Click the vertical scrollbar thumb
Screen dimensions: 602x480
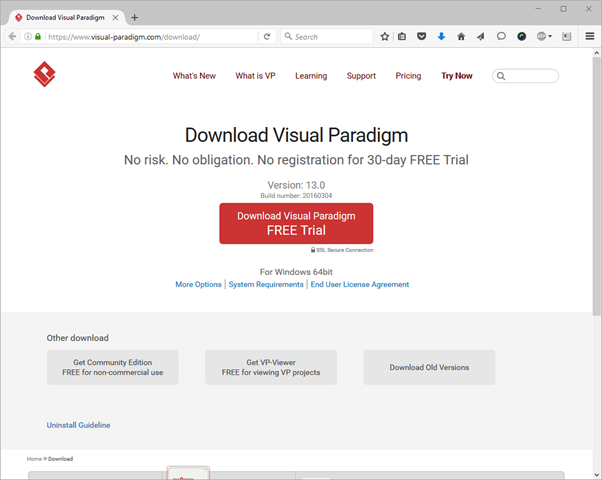tap(596, 186)
